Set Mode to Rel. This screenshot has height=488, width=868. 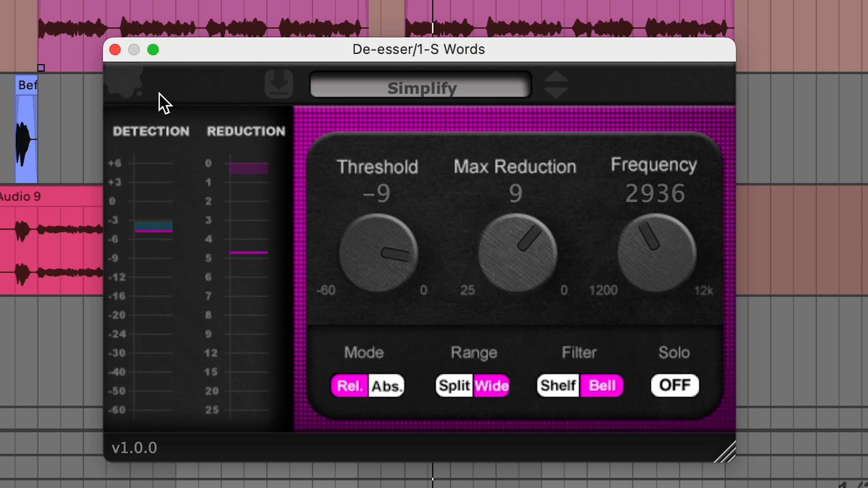(349, 386)
